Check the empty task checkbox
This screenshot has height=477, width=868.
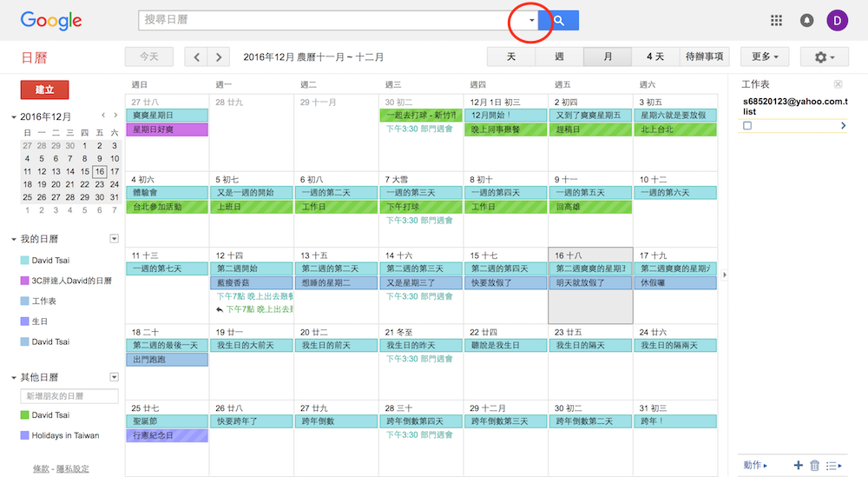click(x=747, y=126)
